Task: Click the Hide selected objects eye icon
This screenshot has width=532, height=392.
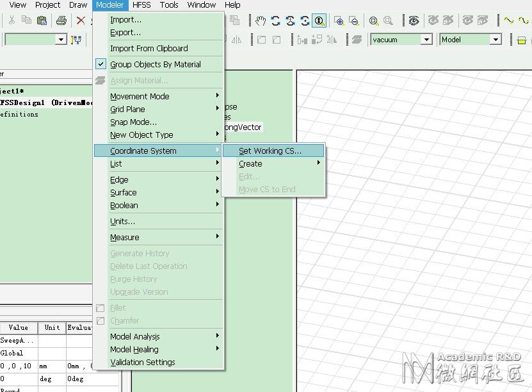Action: click(433, 20)
